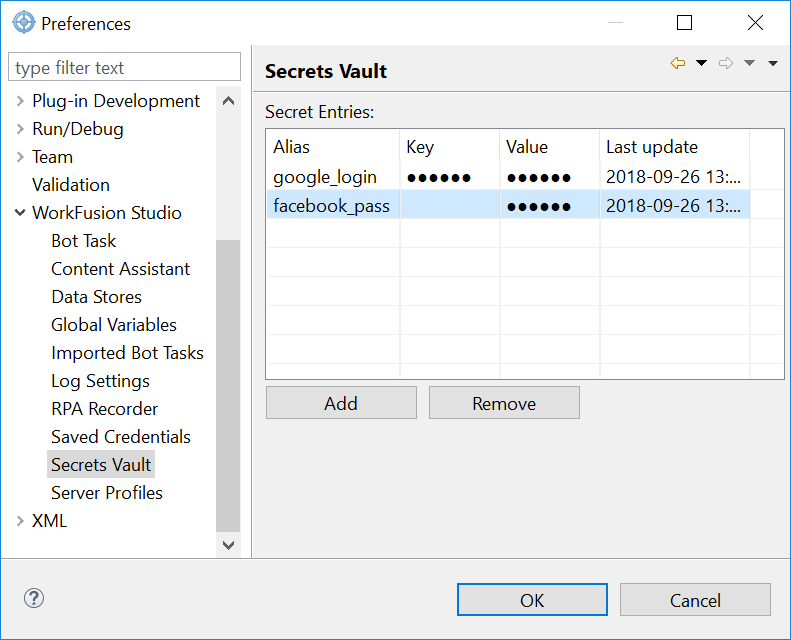The height and width of the screenshot is (640, 791).
Task: Expand the Plug-in Development node
Action: point(20,101)
